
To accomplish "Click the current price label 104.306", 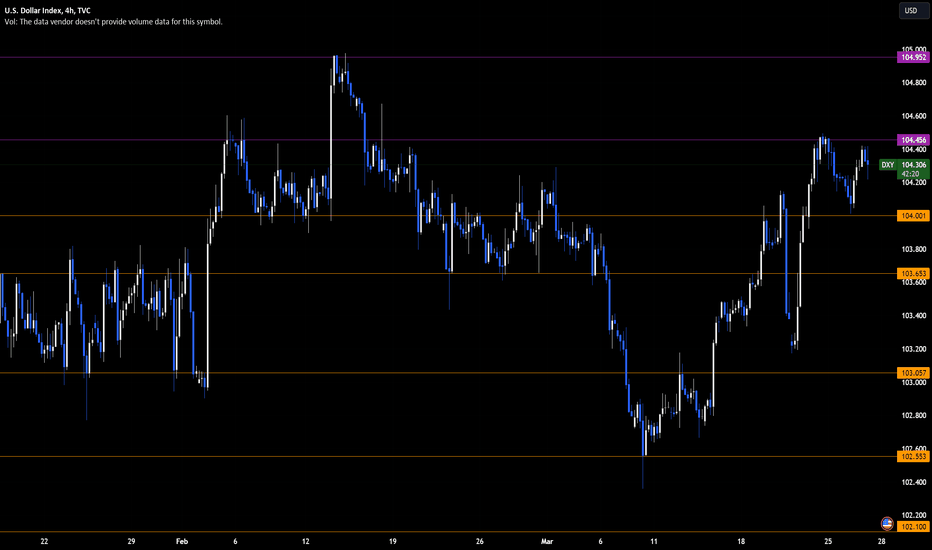I will pyautogui.click(x=914, y=165).
